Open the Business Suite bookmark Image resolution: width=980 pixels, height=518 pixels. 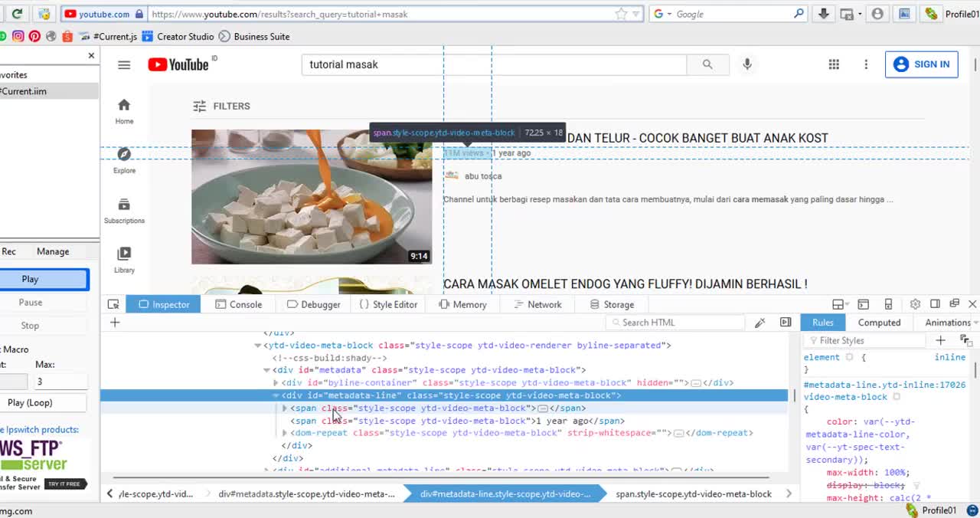[254, 36]
